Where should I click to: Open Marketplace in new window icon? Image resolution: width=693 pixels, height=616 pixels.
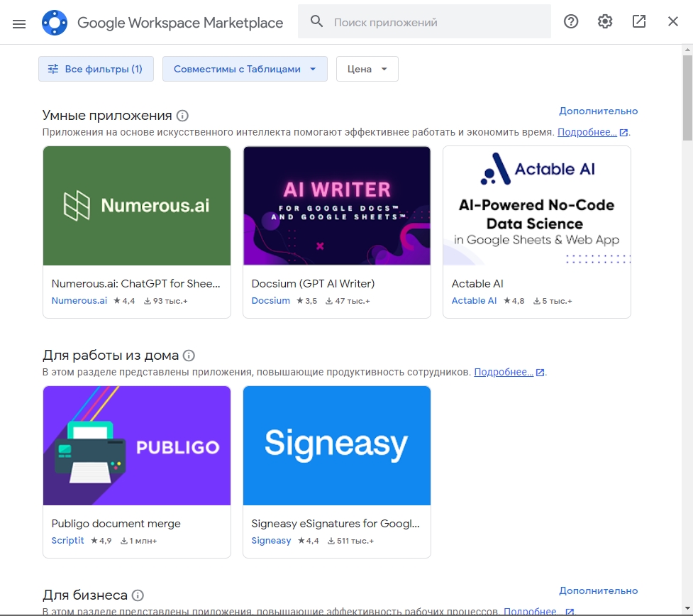(x=639, y=22)
